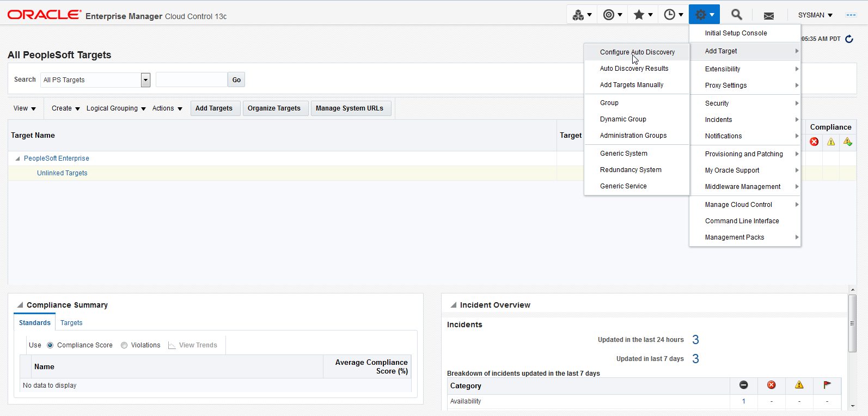Collapse the PeopleSoft Enterprise tree node
Screen dimensions: 868x416
17,158
